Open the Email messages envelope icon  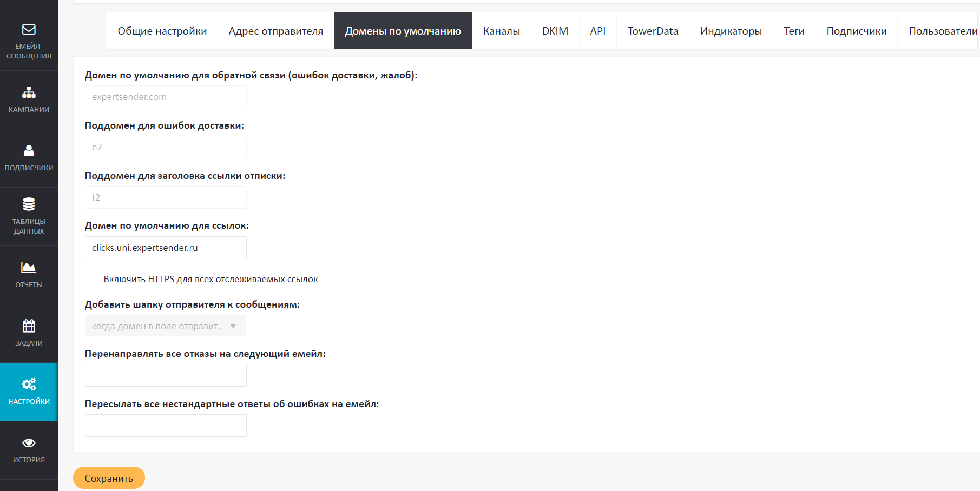point(29,30)
